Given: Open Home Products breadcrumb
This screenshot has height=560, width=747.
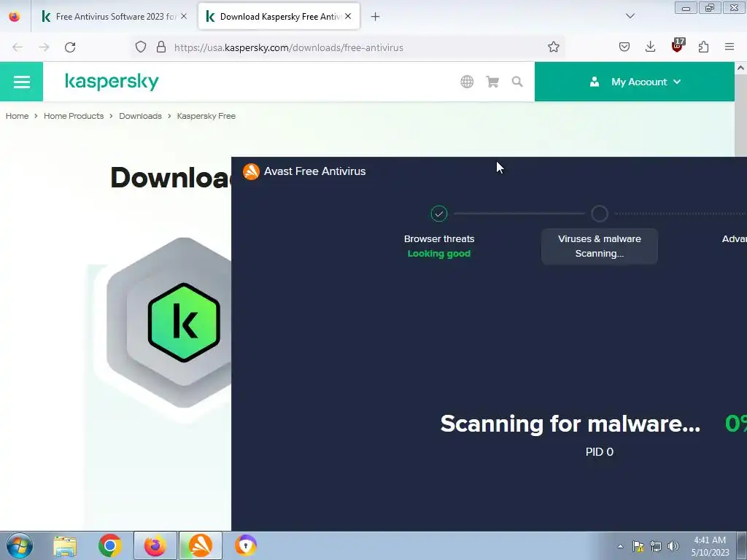Looking at the screenshot, I should pyautogui.click(x=74, y=116).
